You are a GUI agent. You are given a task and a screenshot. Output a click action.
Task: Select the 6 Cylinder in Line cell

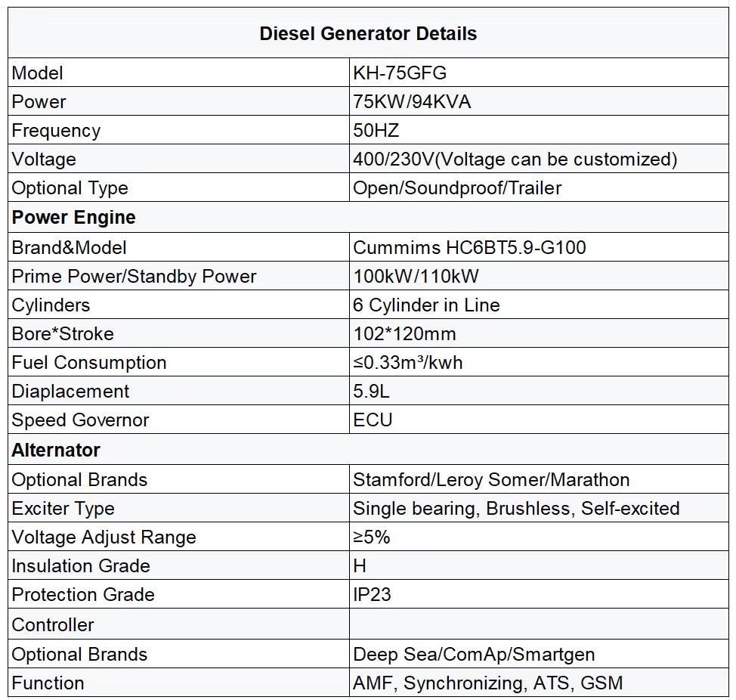[539, 304]
